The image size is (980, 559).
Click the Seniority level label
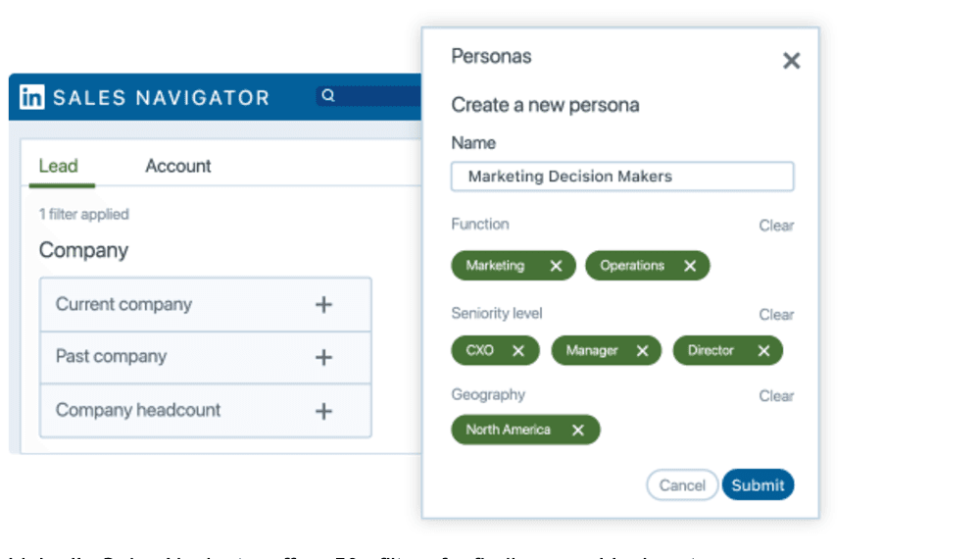[x=497, y=313]
